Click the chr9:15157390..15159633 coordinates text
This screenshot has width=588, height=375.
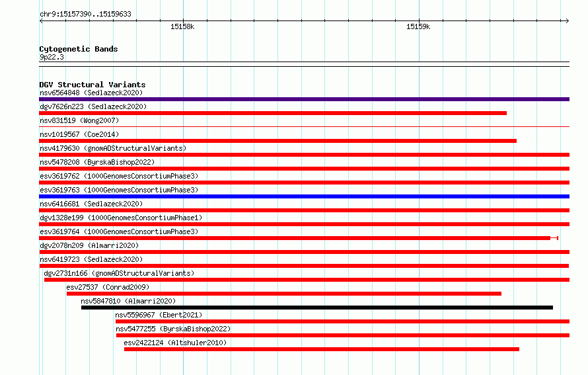coord(85,14)
